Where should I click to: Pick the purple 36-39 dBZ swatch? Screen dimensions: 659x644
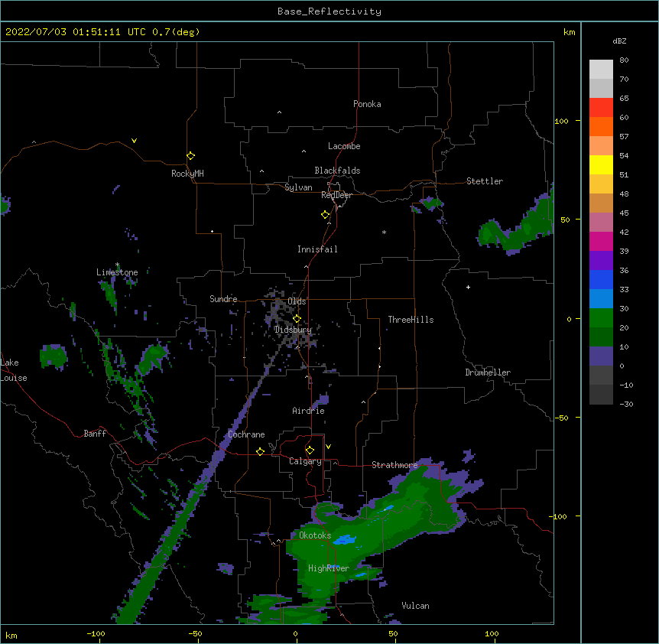[x=601, y=261]
